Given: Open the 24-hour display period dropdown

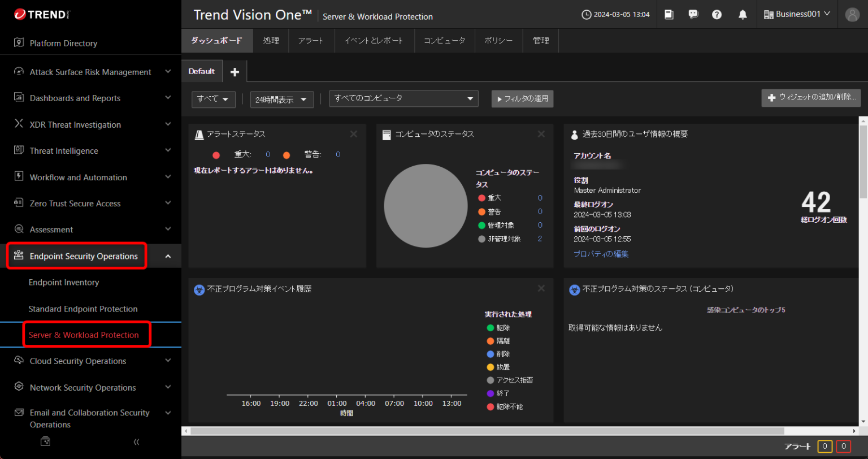Looking at the screenshot, I should coord(281,99).
